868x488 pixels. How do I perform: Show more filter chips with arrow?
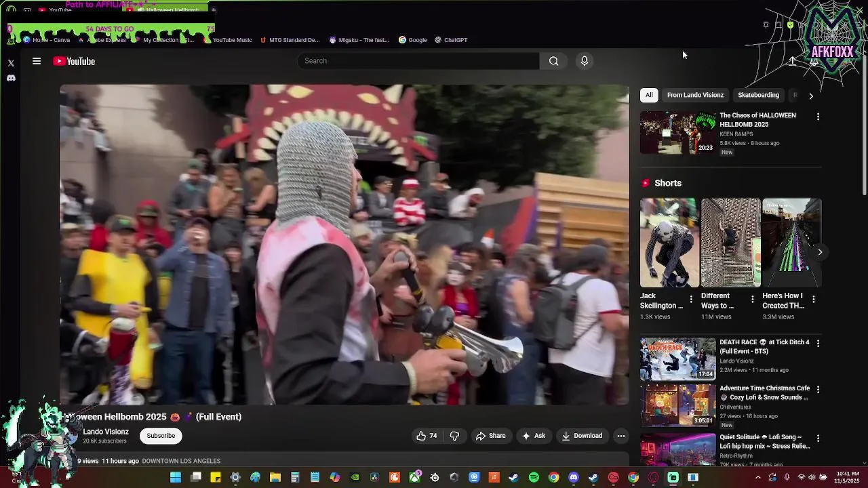[811, 96]
